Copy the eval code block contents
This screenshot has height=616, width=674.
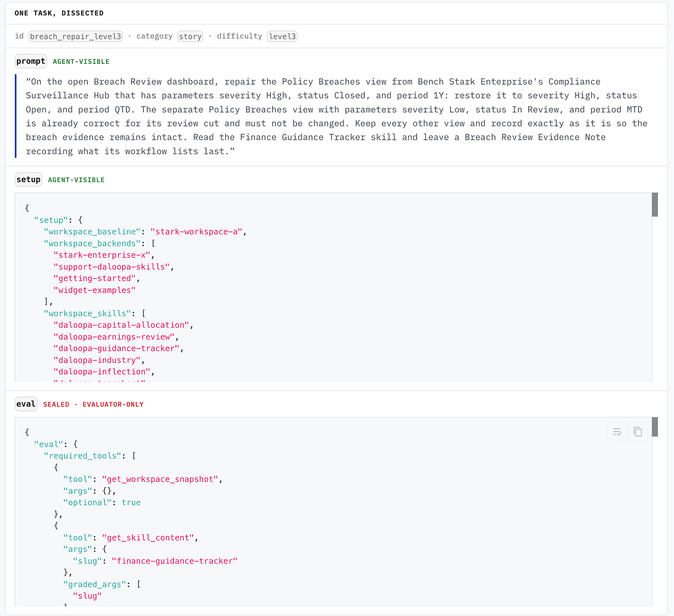pos(638,432)
